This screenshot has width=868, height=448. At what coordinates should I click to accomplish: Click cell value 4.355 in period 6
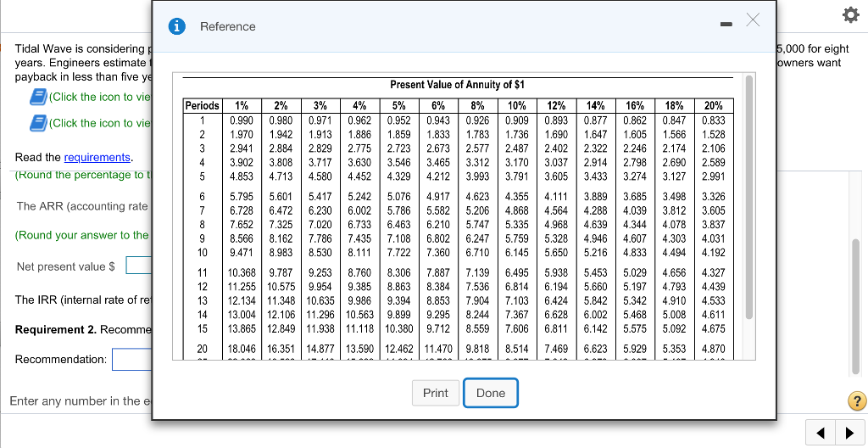(x=517, y=196)
